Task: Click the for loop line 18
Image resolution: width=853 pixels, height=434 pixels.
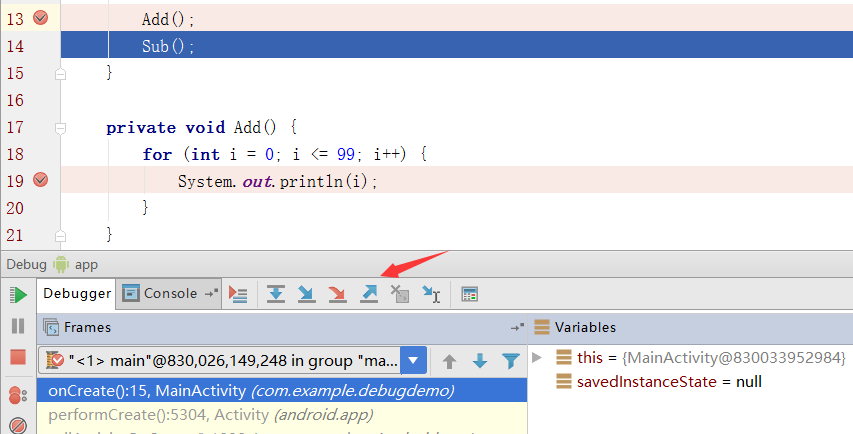Action: click(x=284, y=154)
